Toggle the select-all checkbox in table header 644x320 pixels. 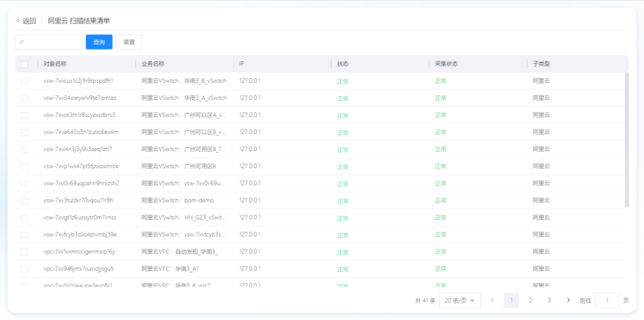[24, 64]
